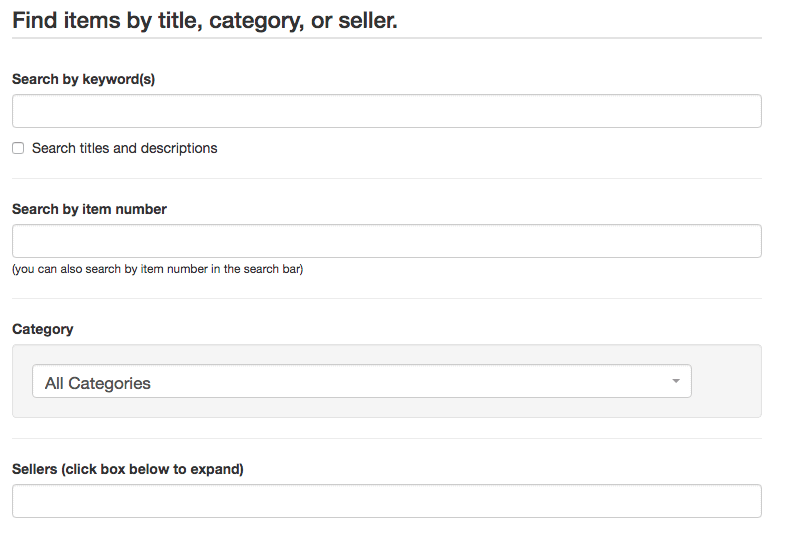Click the 'Search titles and descriptions' label text
This screenshot has height=533, width=799.
coord(124,148)
